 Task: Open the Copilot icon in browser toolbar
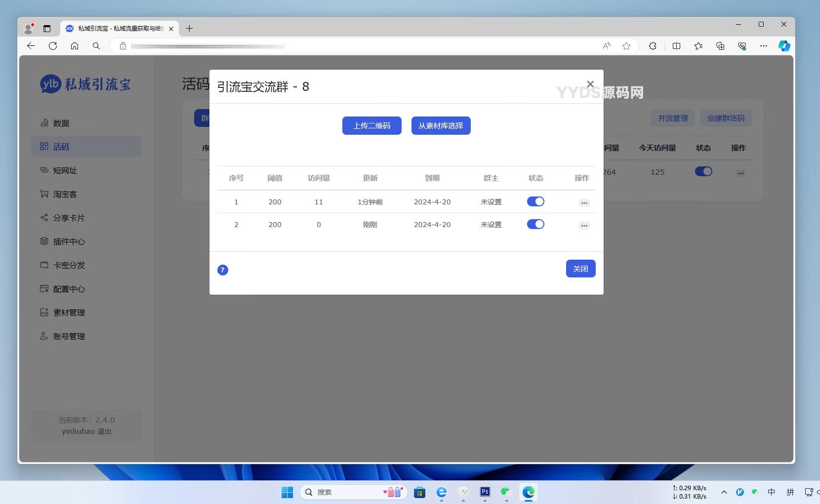784,46
